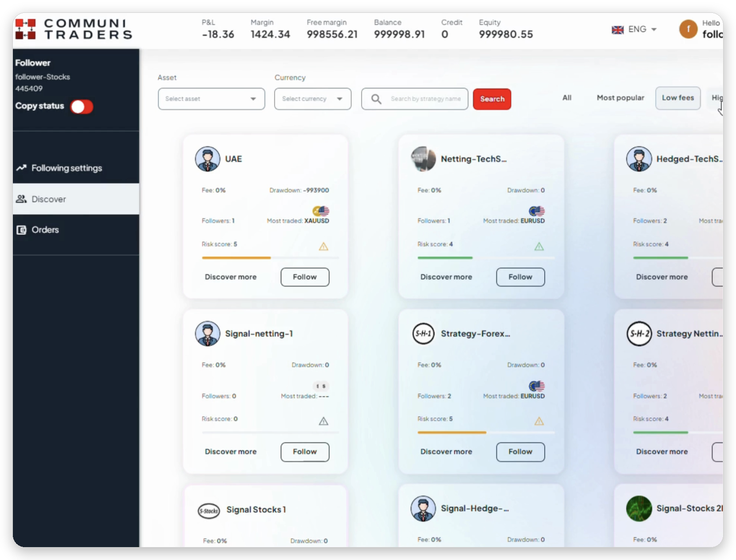Click the UAE orange risk score bar
This screenshot has width=736, height=560.
point(236,258)
